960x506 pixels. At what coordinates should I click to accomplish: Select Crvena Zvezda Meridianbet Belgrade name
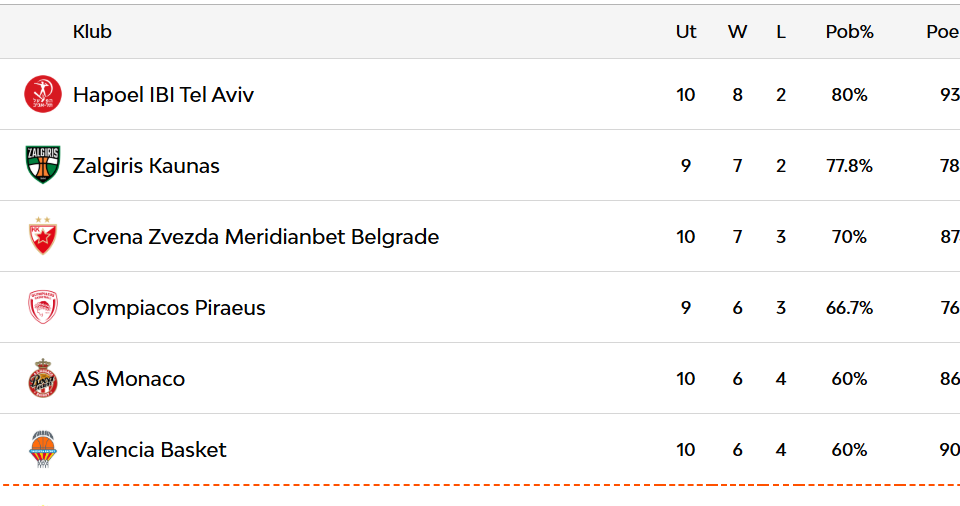(x=256, y=237)
